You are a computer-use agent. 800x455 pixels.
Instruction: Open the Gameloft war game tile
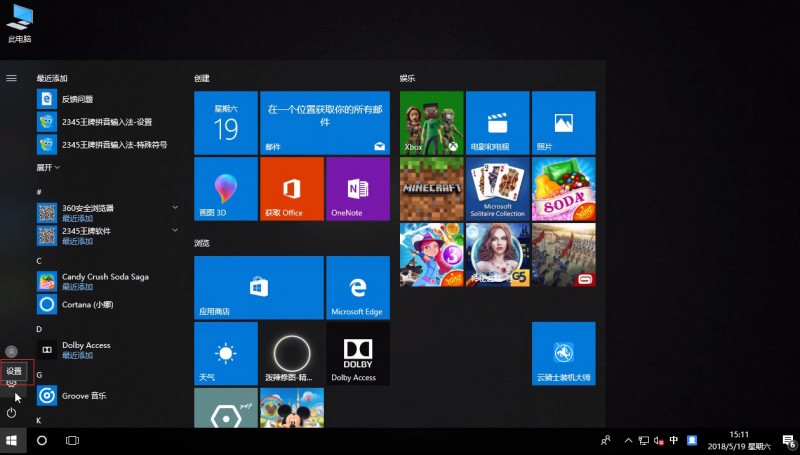point(563,255)
